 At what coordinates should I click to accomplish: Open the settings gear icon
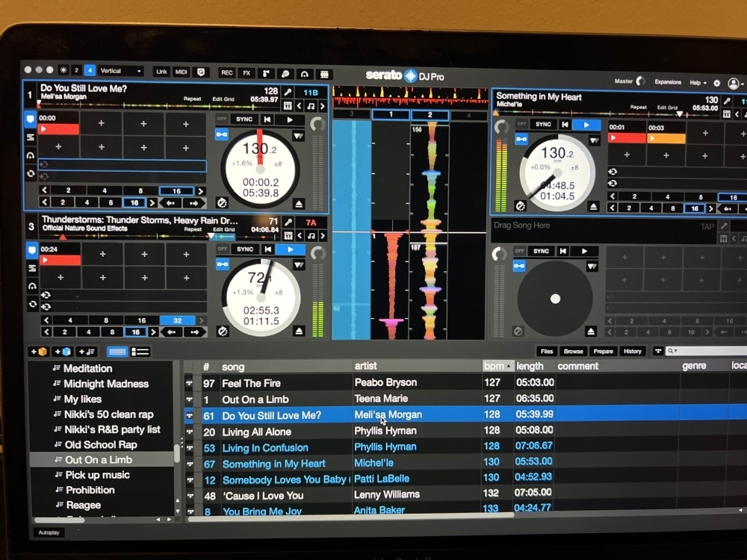(x=716, y=83)
